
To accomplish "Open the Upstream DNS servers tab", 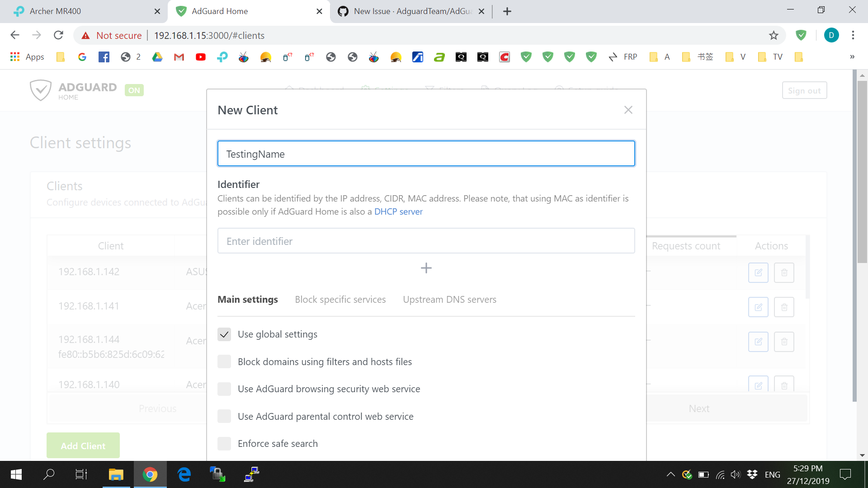I will 449,299.
